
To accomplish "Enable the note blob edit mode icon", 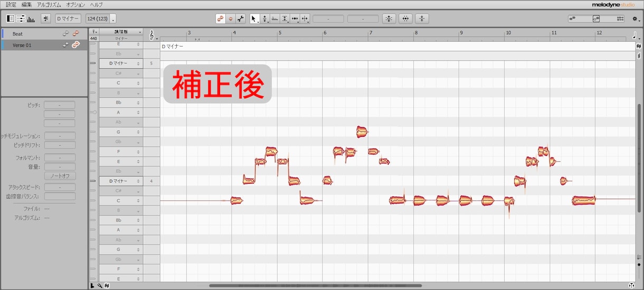I will (x=221, y=18).
